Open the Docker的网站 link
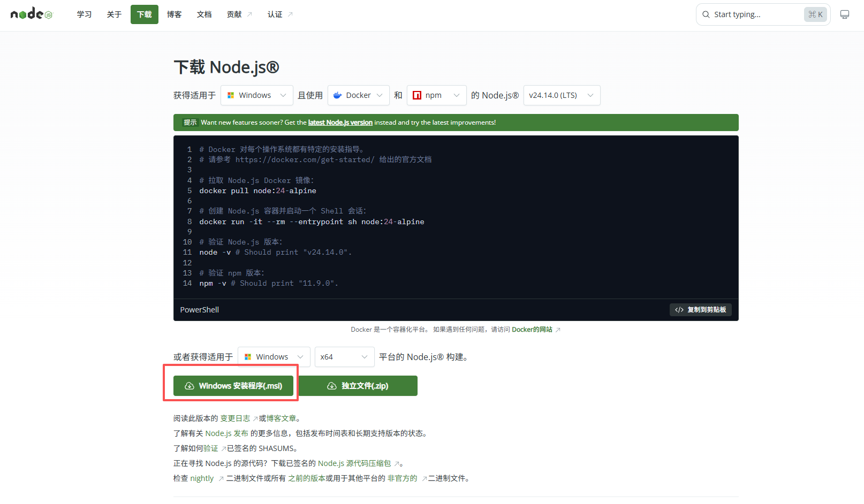 click(x=532, y=330)
